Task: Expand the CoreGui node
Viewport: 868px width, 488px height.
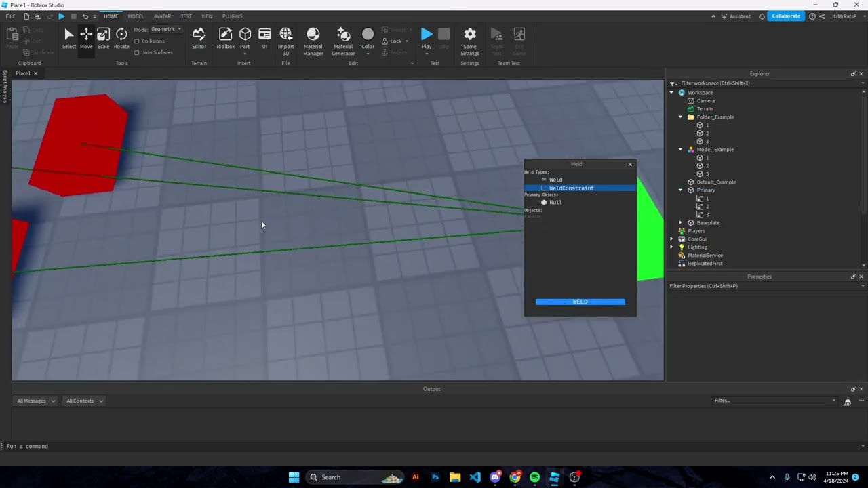Action: pyautogui.click(x=672, y=239)
